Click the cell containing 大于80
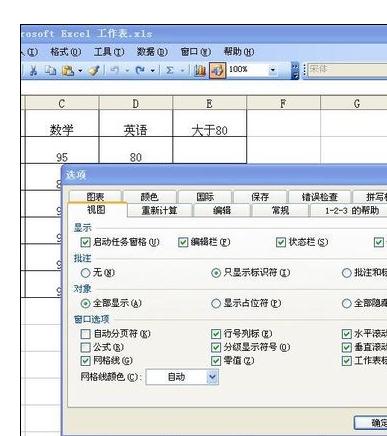Image resolution: width=387 pixels, height=436 pixels. tap(209, 123)
